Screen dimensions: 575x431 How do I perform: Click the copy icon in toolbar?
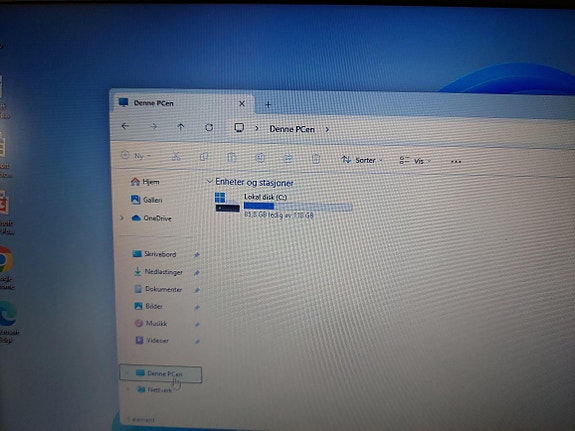[x=204, y=157]
